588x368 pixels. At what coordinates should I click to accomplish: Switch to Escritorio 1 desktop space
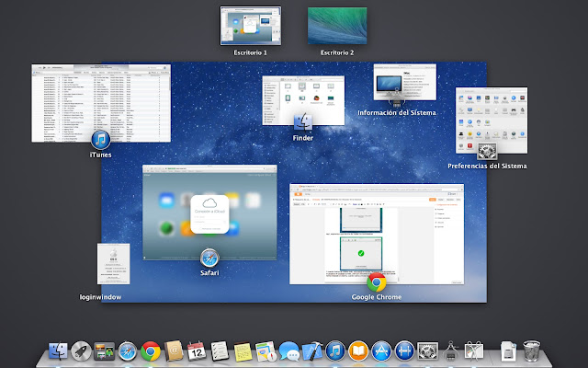(x=251, y=26)
